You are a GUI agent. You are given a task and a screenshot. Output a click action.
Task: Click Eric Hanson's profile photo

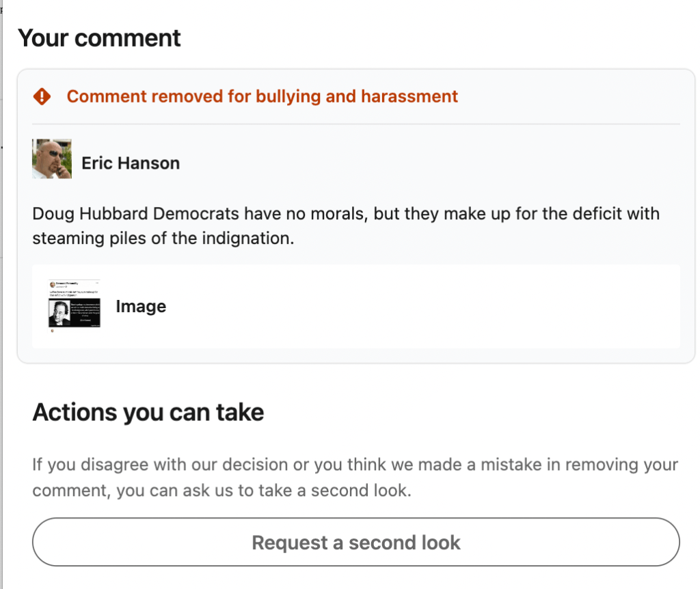tap(52, 159)
